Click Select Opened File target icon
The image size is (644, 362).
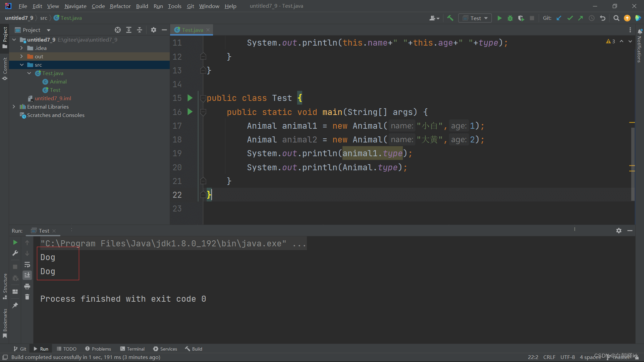(x=118, y=30)
